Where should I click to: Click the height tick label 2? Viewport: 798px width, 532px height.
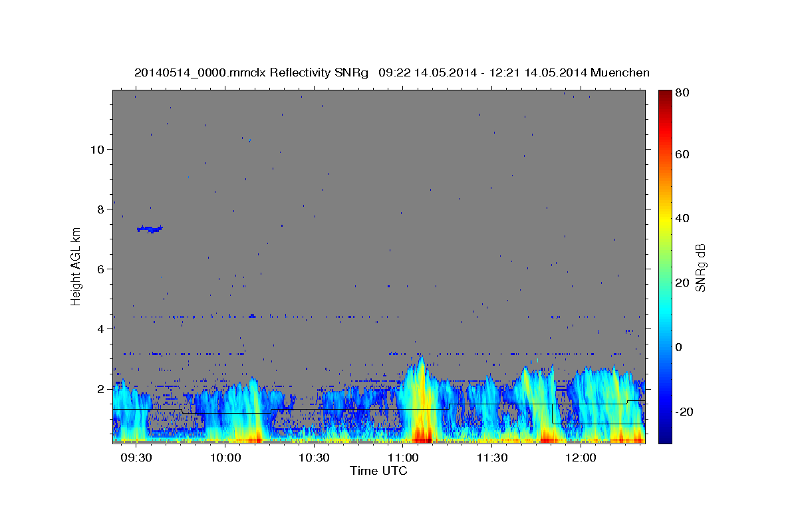tap(101, 388)
